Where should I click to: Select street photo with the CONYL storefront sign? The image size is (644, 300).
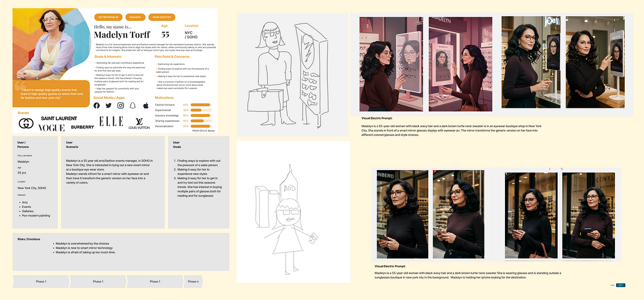pos(589,215)
